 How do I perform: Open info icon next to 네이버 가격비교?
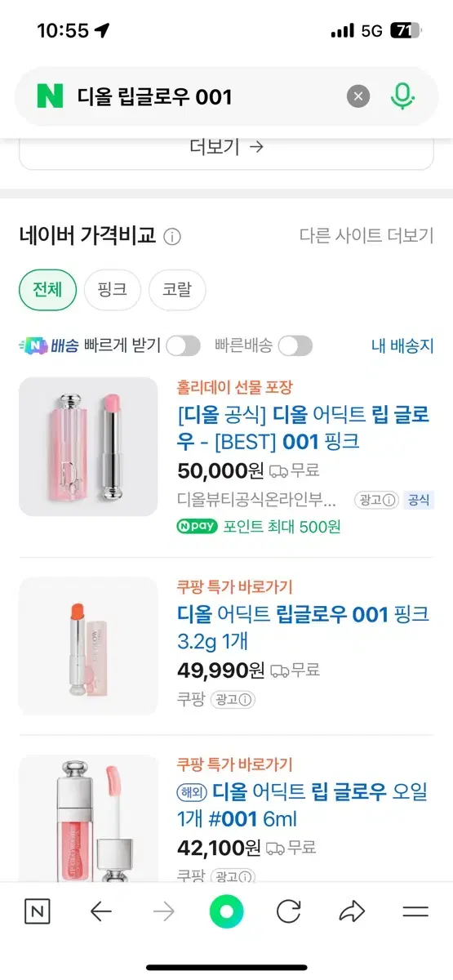coord(172,237)
